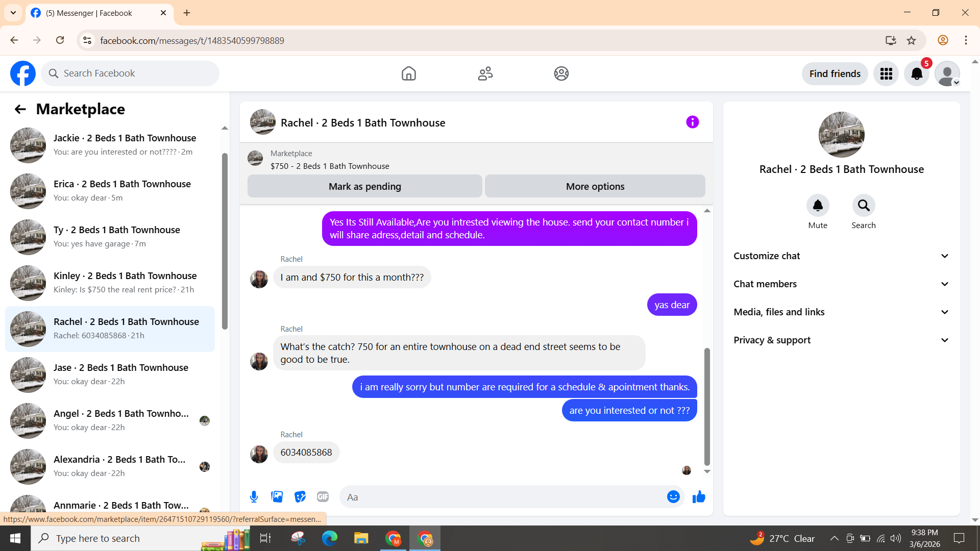
Task: Send a thumbs-up like
Action: click(699, 497)
